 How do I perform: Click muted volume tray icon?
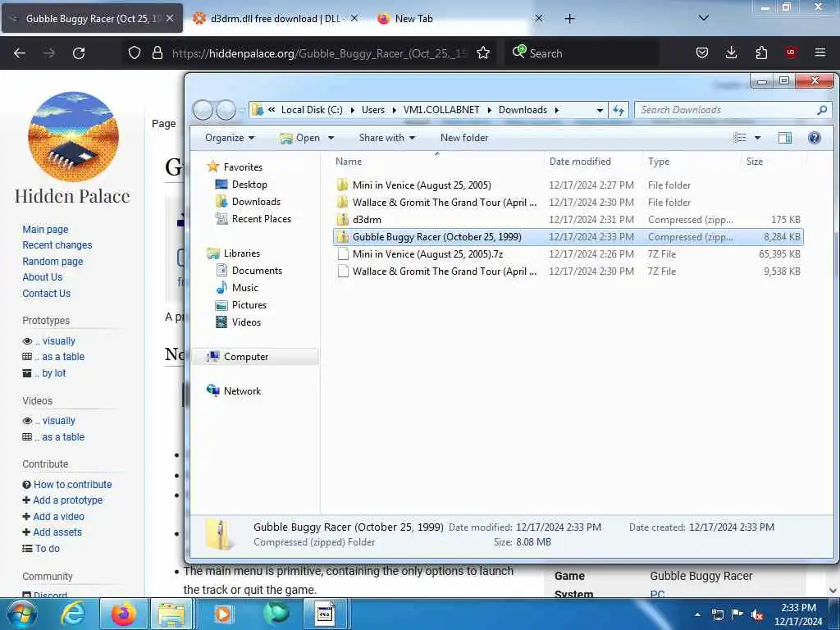pos(757,615)
